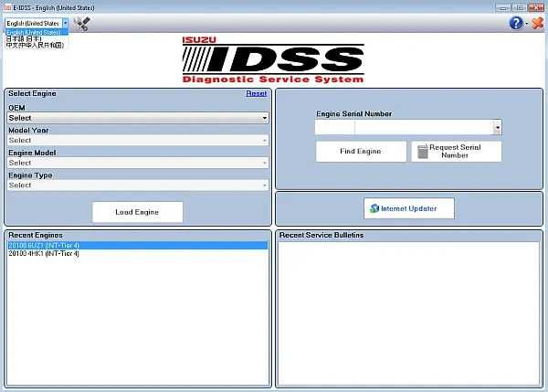Click inside the Recent Service Bulletins list

[409, 313]
